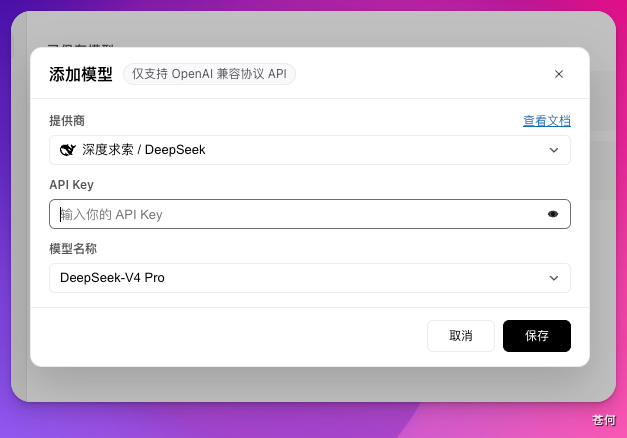The image size is (627, 438).
Task: Click the DeepSeek whale logo icon
Action: [x=68, y=150]
